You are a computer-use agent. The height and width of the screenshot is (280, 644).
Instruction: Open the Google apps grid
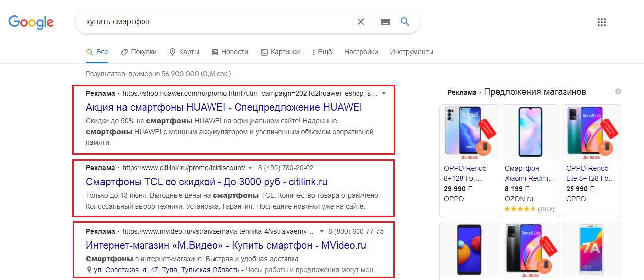[x=602, y=22]
